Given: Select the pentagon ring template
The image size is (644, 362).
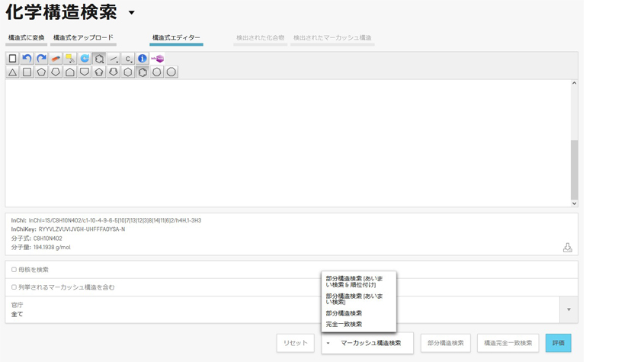Looking at the screenshot, I should pos(41,72).
